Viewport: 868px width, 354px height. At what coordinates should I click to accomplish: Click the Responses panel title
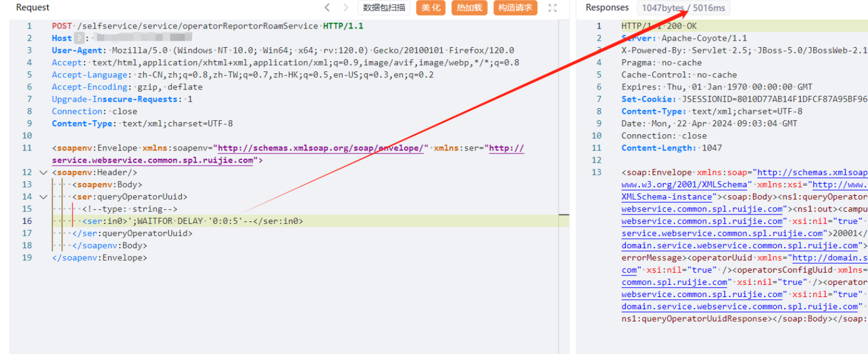(607, 8)
